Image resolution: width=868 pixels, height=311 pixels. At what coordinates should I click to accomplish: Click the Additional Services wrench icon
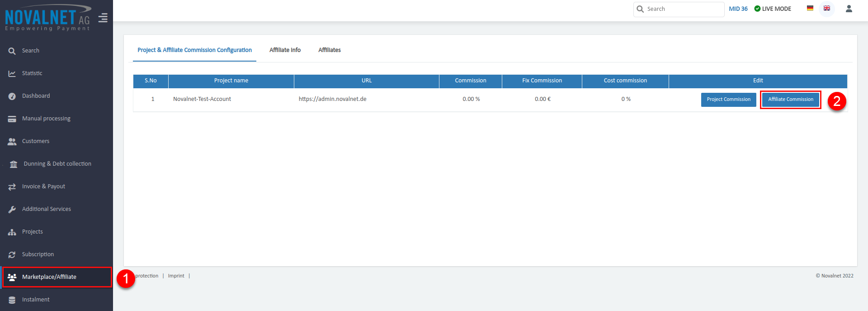coord(12,209)
